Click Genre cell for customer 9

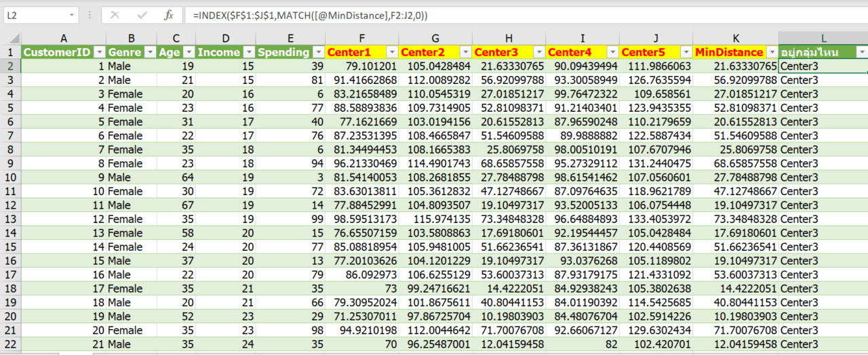pyautogui.click(x=131, y=177)
